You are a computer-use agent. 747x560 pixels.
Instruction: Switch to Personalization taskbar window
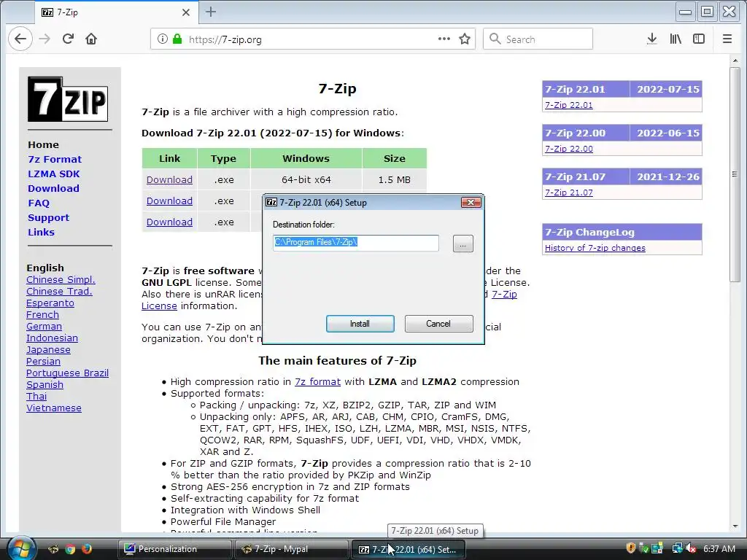pyautogui.click(x=175, y=549)
